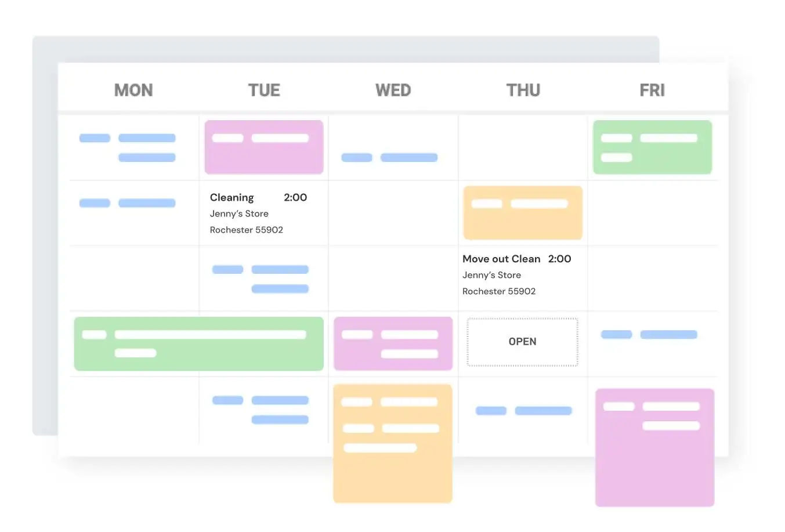Select the FRI column header
Image resolution: width=785 pixels, height=532 pixels.
[652, 90]
